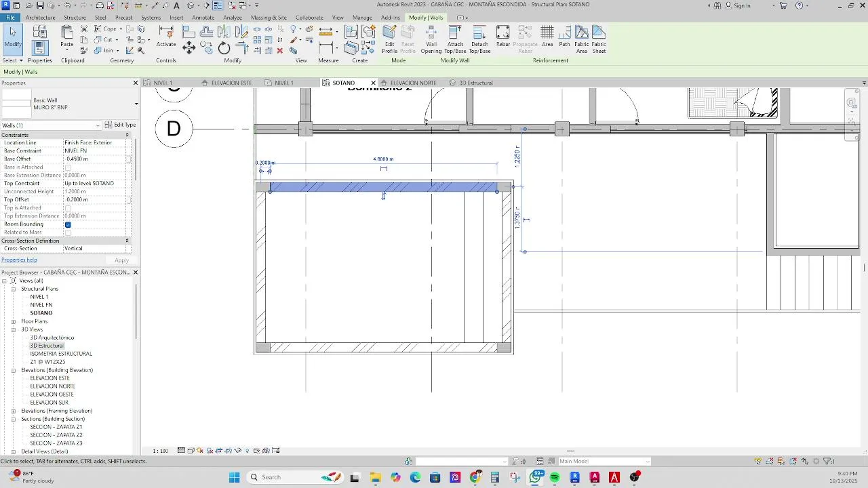Click the Thin Lines toggle icon
Image resolution: width=868 pixels, height=488 pixels.
[218, 5]
